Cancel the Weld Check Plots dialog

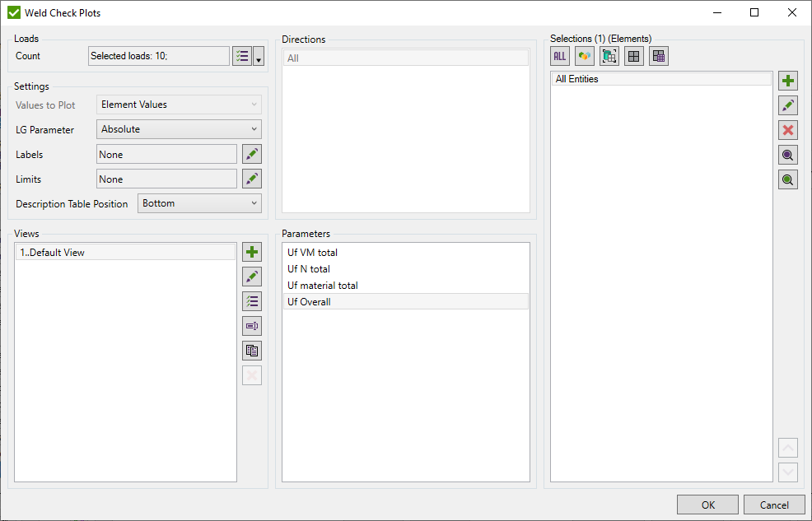(x=774, y=504)
